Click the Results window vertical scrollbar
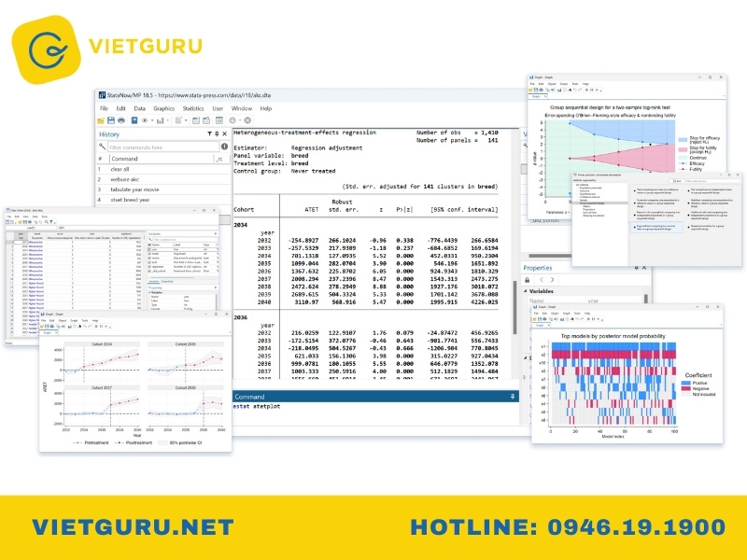Screen dimensions: 747x560 (x=514, y=307)
